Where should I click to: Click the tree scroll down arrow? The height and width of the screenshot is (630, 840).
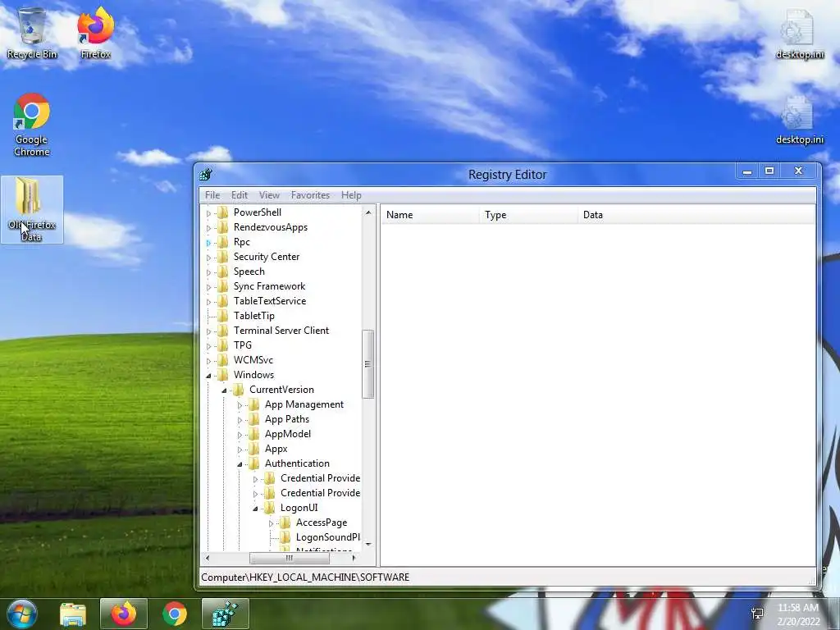368,545
